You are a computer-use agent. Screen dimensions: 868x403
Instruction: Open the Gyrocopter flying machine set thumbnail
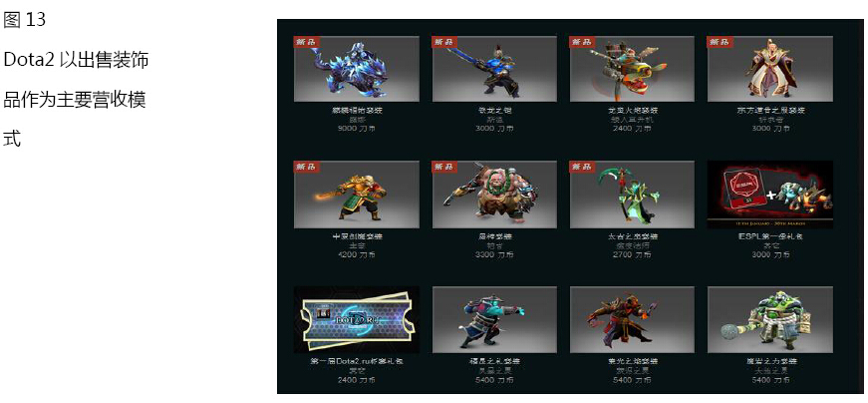coord(632,69)
